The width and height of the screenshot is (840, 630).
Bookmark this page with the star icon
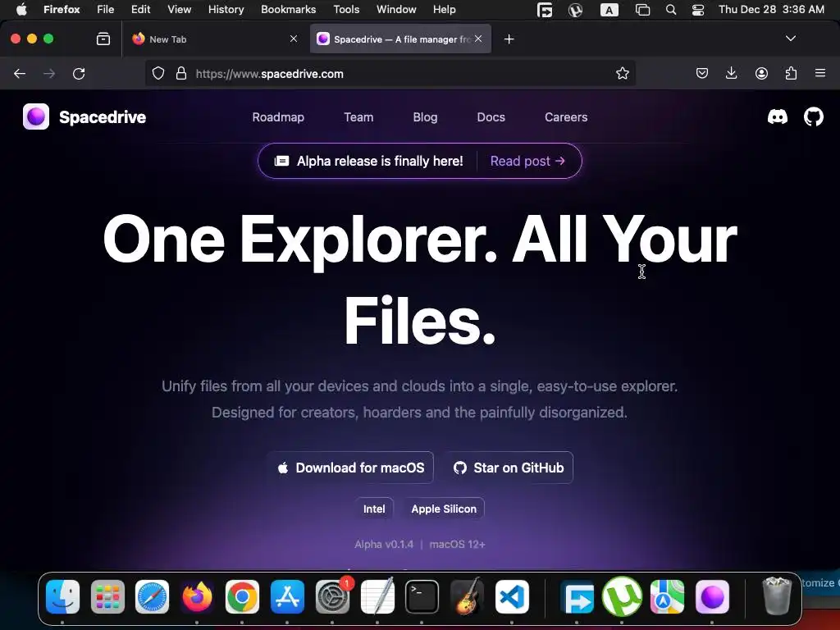[622, 73]
